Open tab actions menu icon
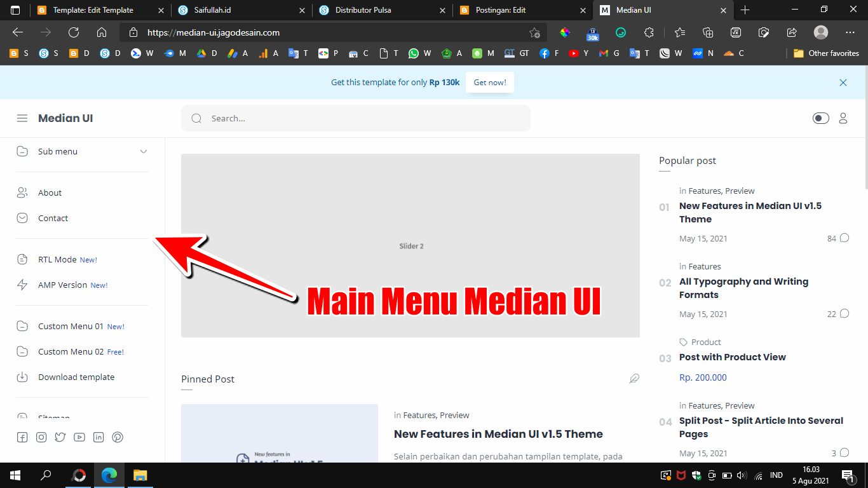This screenshot has height=488, width=868. click(15, 10)
